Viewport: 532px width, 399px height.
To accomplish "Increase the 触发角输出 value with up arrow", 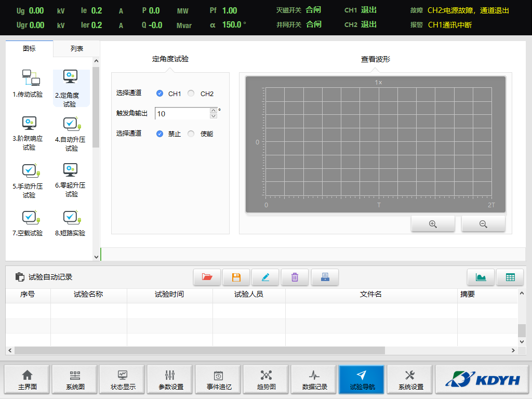I will click(x=214, y=110).
